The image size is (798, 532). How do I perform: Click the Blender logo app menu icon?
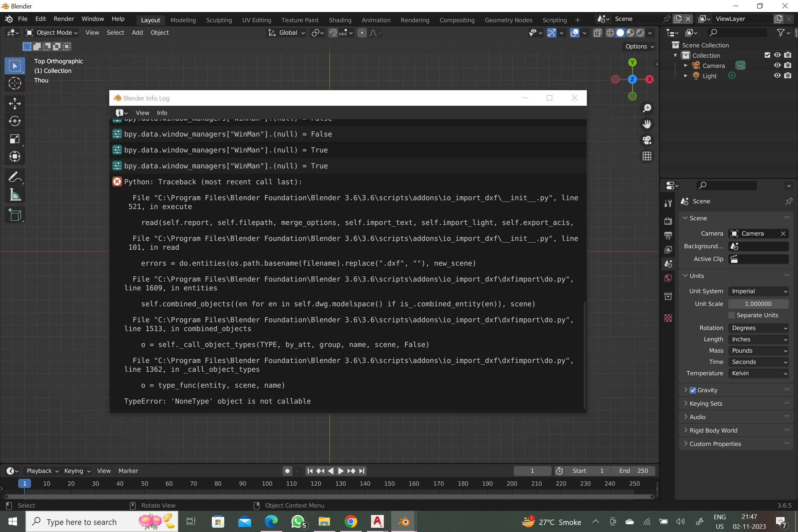tap(9, 19)
